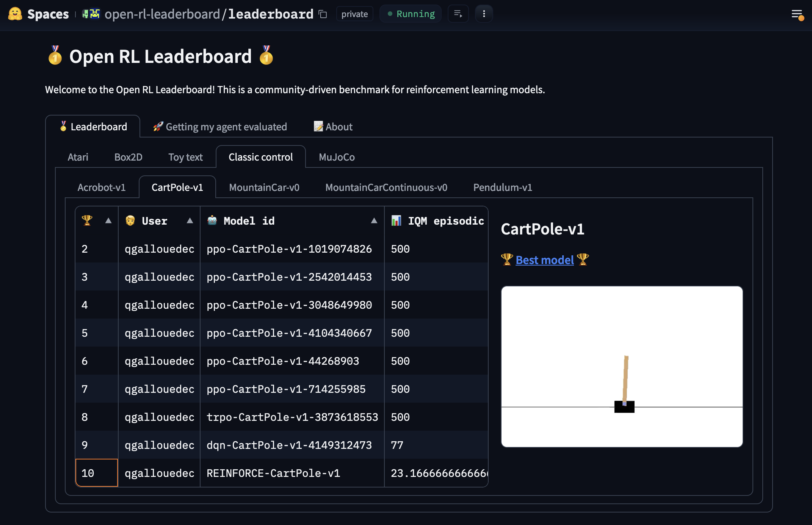This screenshot has height=525, width=812.
Task: Select cell ppo-CartPole-v1-1019074826
Action: (292, 249)
